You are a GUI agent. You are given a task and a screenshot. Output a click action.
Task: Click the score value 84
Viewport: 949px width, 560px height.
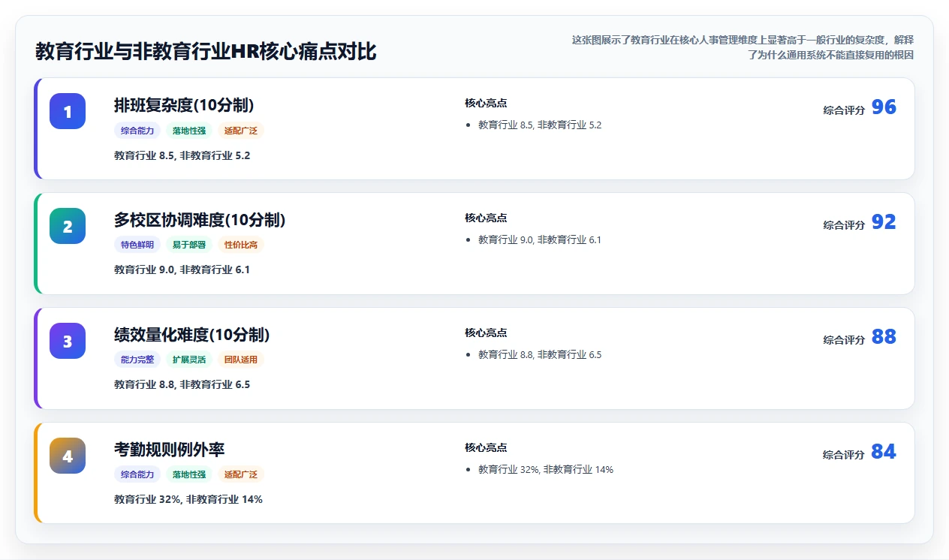click(884, 452)
